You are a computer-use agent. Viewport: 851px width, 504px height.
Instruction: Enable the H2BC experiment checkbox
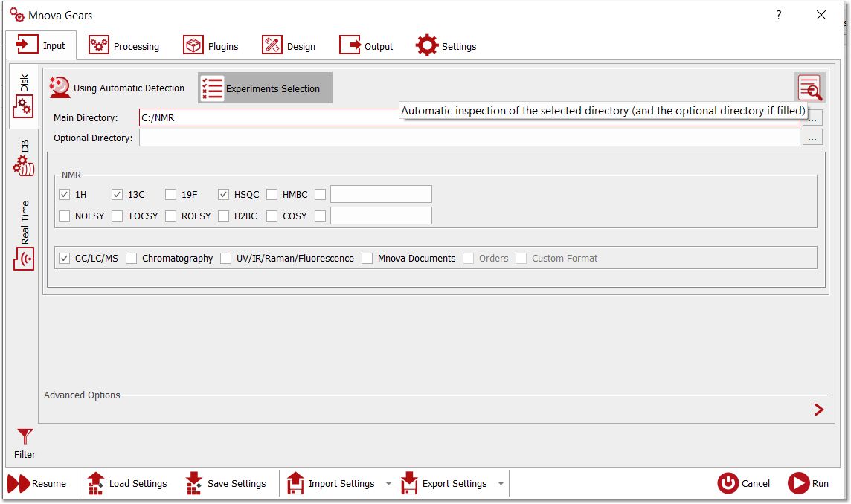tap(224, 216)
